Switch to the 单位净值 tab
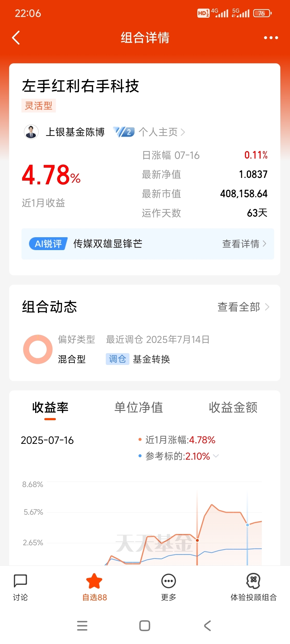The width and height of the screenshot is (290, 644). pos(139,407)
